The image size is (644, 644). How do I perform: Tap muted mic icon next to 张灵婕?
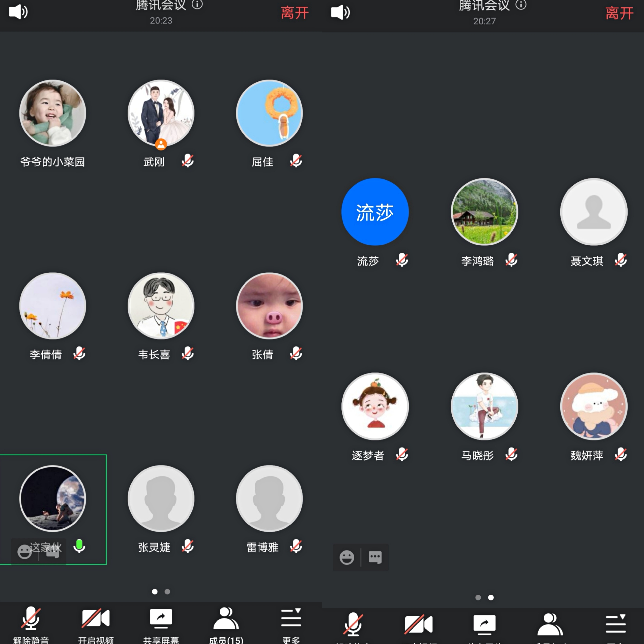(x=188, y=546)
